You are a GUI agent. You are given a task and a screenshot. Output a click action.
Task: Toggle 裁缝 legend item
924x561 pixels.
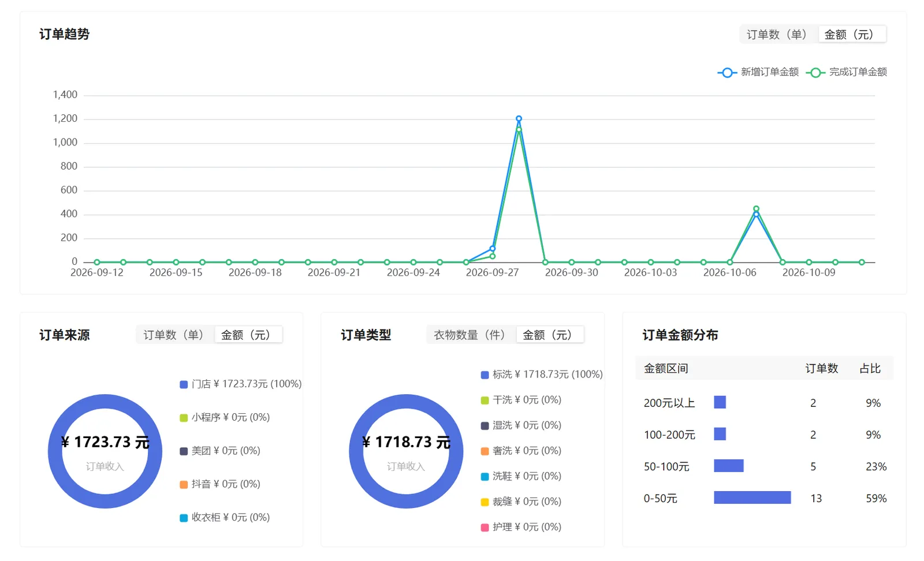click(521, 502)
